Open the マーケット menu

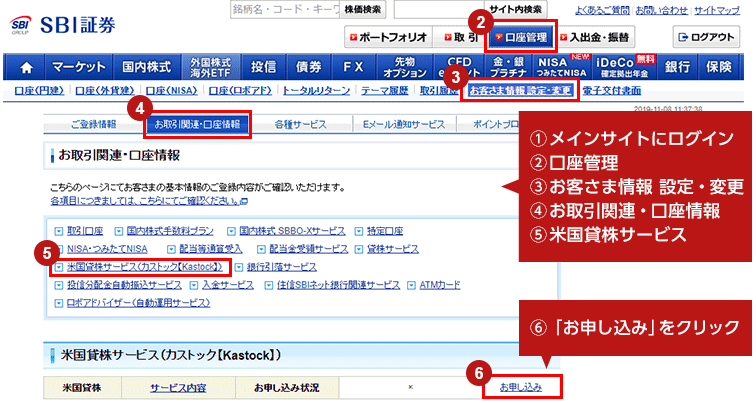[x=79, y=67]
